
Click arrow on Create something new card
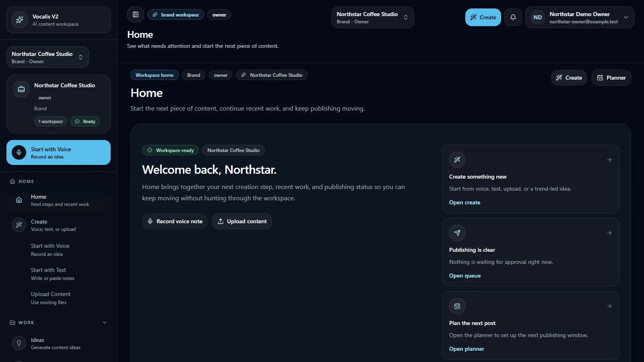[609, 160]
